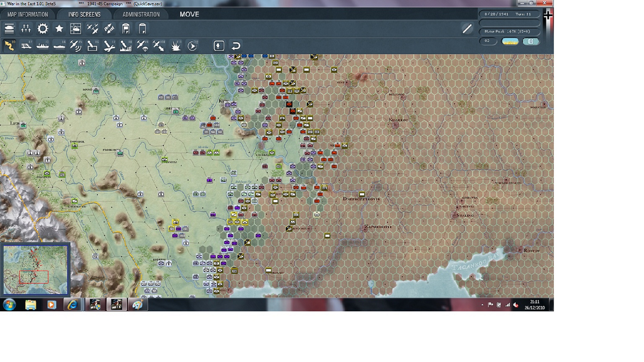Click the 02 counter field
This screenshot has height=362, width=644.
(x=488, y=41)
